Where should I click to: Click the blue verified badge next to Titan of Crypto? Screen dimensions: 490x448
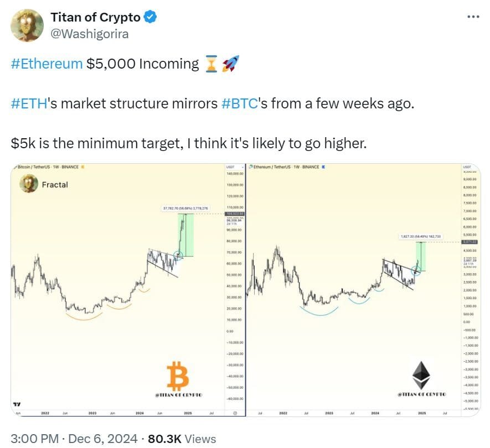click(148, 17)
